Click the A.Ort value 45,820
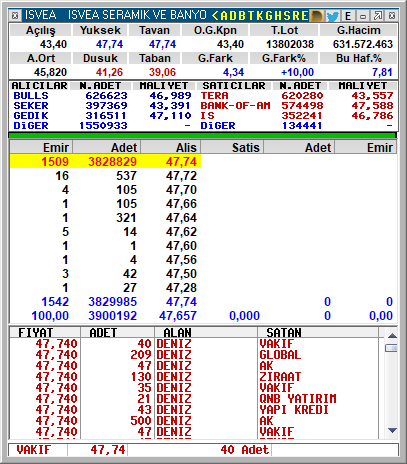Screen dimensions: 407x464 coord(50,72)
